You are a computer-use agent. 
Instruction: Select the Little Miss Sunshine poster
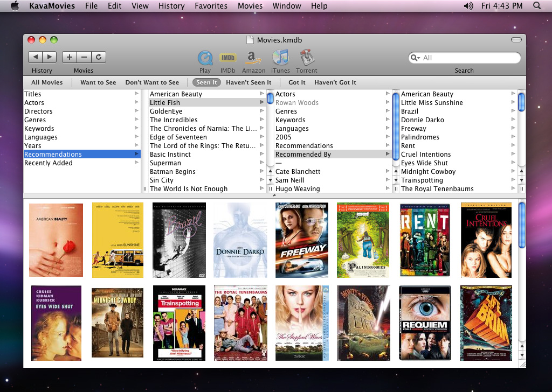tap(118, 240)
